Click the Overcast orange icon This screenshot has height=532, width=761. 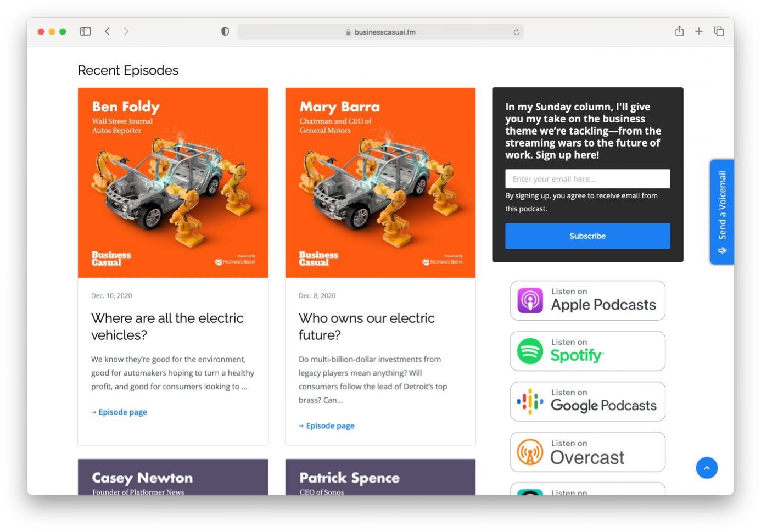[x=530, y=452]
